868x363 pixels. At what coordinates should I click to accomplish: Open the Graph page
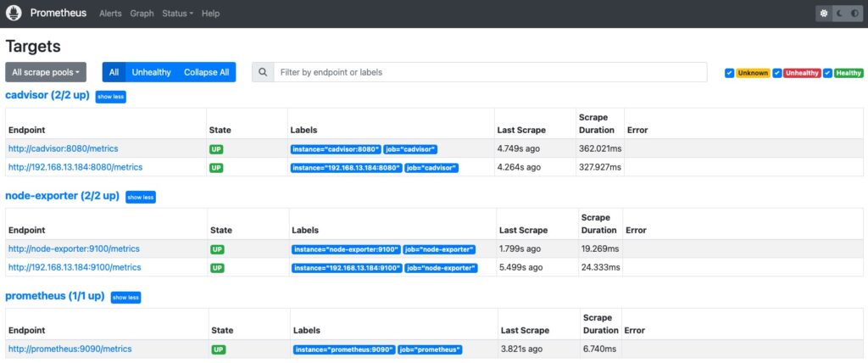pyautogui.click(x=142, y=14)
